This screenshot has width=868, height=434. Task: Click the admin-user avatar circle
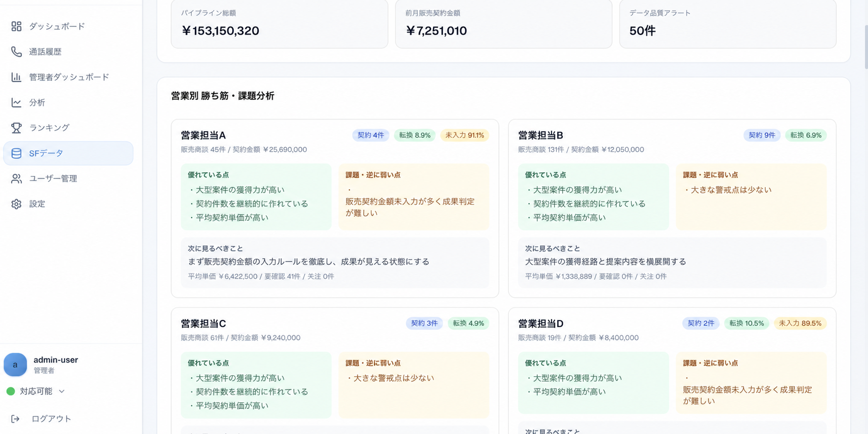click(15, 365)
